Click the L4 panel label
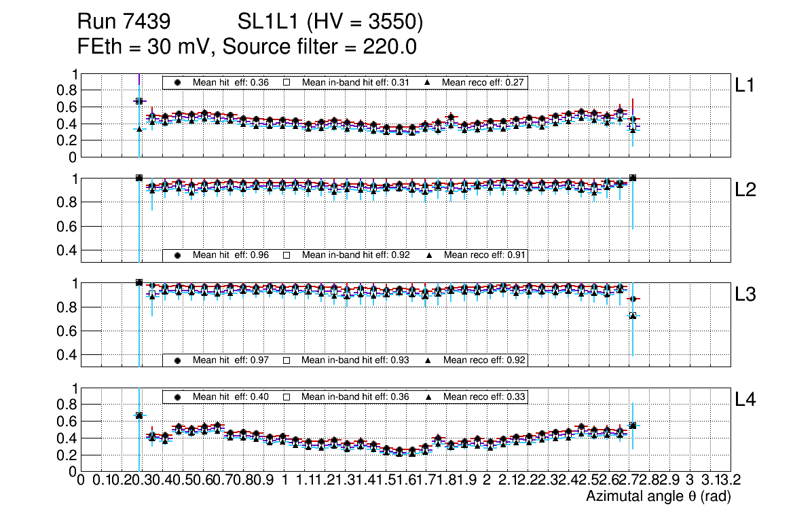The height and width of the screenshot is (524, 812). [x=745, y=400]
